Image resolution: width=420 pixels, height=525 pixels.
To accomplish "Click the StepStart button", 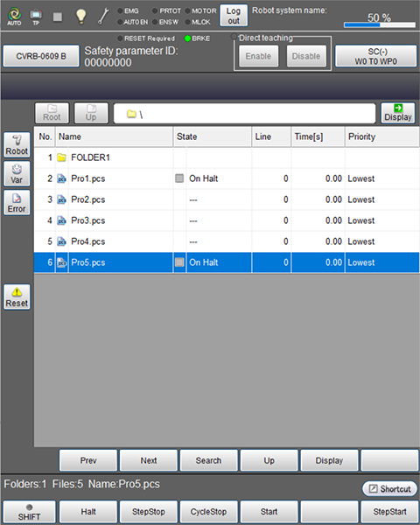I will 389,512.
